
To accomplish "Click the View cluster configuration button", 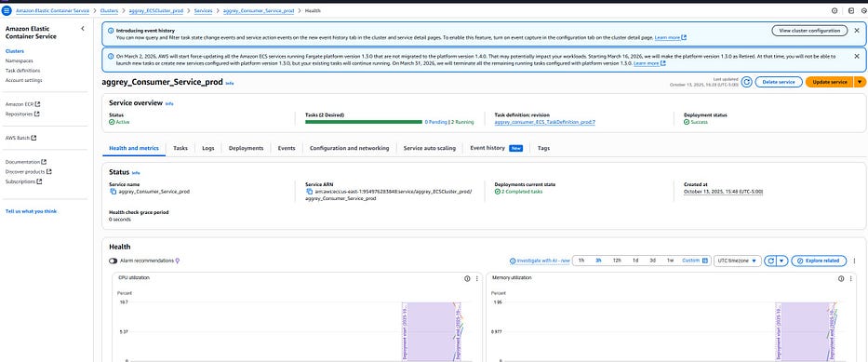I will [809, 31].
